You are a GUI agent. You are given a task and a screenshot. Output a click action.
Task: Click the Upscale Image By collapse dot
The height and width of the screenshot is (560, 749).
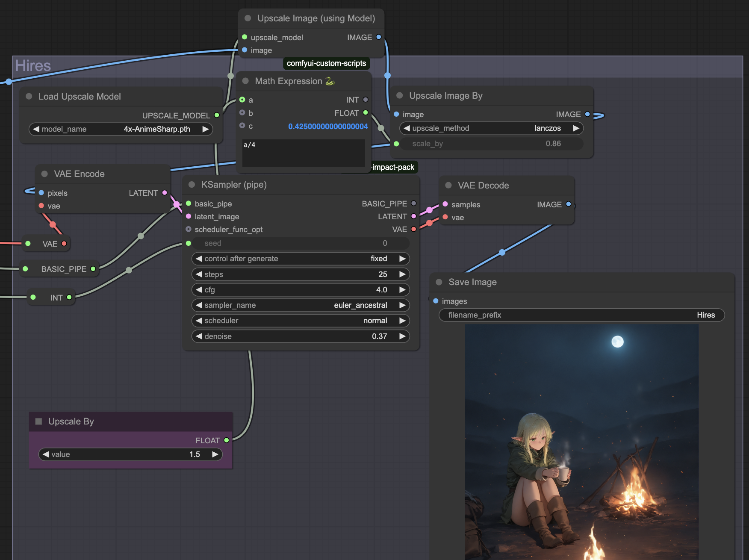coord(400,96)
